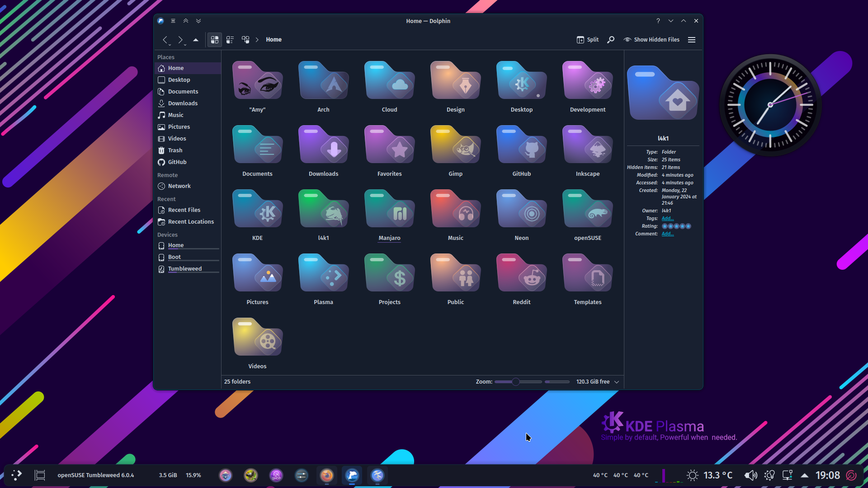Viewport: 868px width, 488px height.
Task: Open the openSUSE folder
Action: [x=587, y=209]
